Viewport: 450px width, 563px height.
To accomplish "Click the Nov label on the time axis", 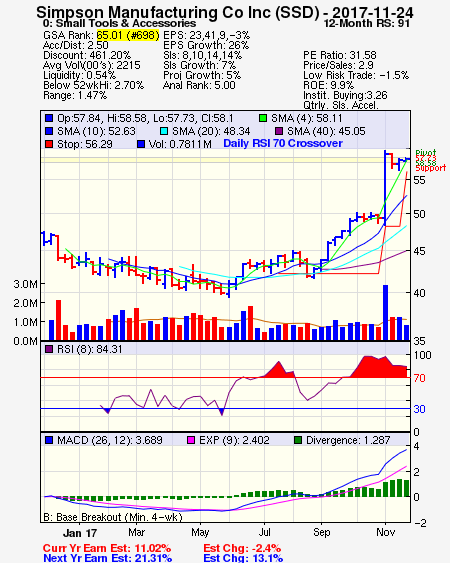I will click(x=386, y=532).
